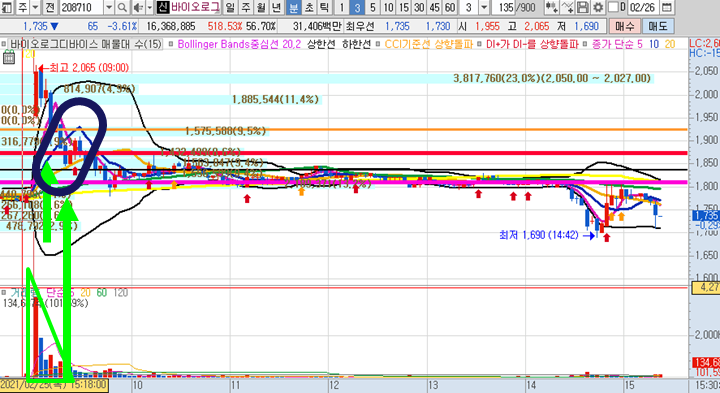Click the 1,575,588(9.5%) volume profile label
The width and height of the screenshot is (720, 393).
(x=225, y=131)
